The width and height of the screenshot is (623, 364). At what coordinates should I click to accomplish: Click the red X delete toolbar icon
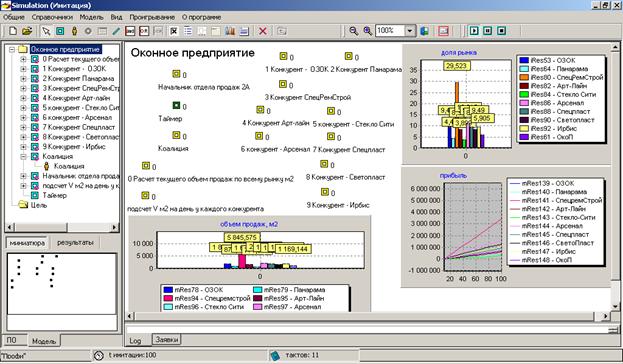[x=263, y=31]
